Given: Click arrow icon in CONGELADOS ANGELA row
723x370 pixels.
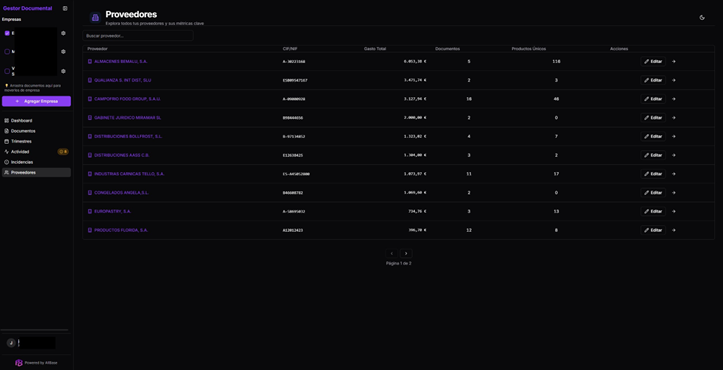Looking at the screenshot, I should (674, 192).
